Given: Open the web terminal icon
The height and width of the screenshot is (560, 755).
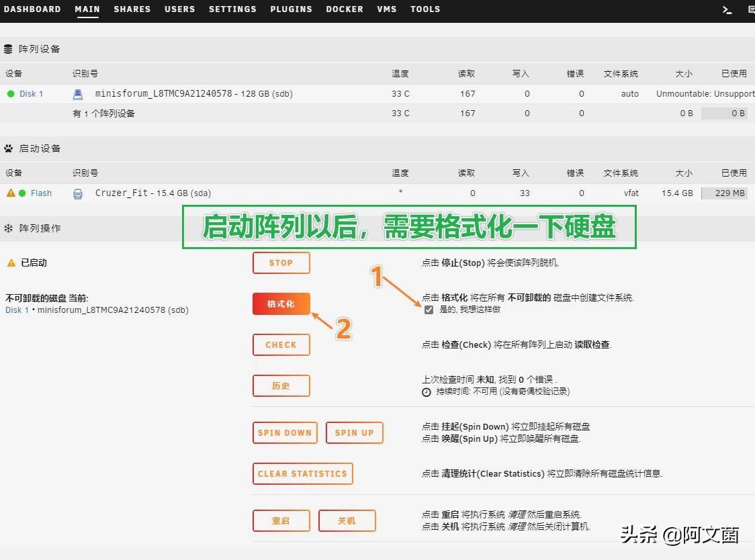Looking at the screenshot, I should [727, 9].
